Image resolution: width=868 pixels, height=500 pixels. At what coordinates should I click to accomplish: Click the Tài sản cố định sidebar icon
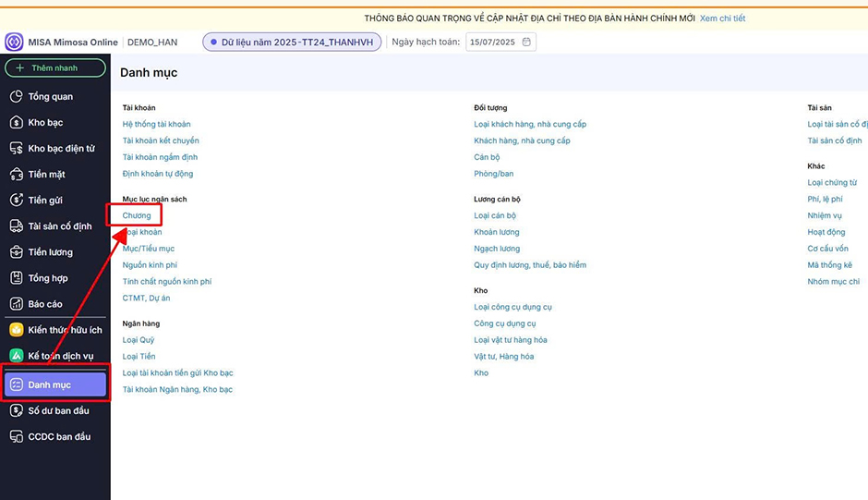(x=16, y=226)
